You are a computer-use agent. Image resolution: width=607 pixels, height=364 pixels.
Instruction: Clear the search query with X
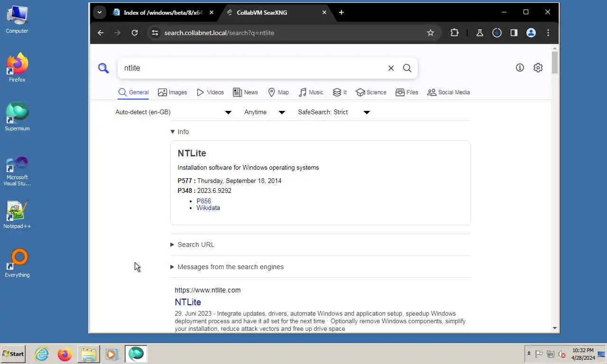[391, 68]
